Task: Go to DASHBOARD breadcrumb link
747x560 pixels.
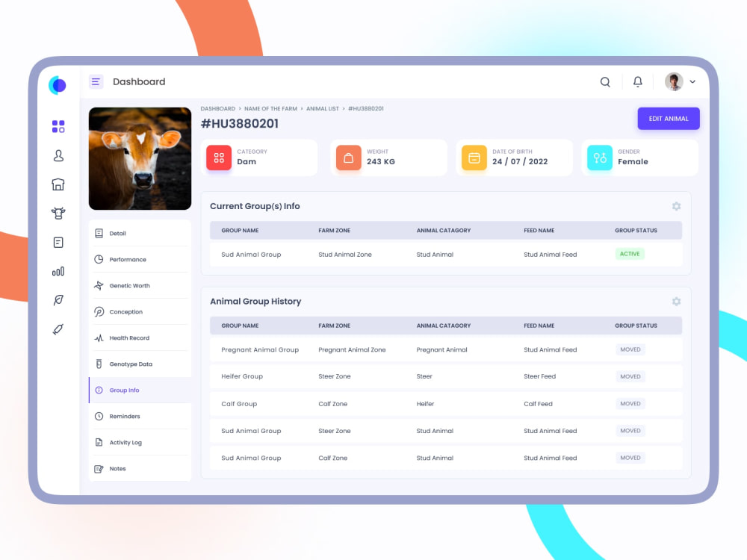Action: pos(217,108)
